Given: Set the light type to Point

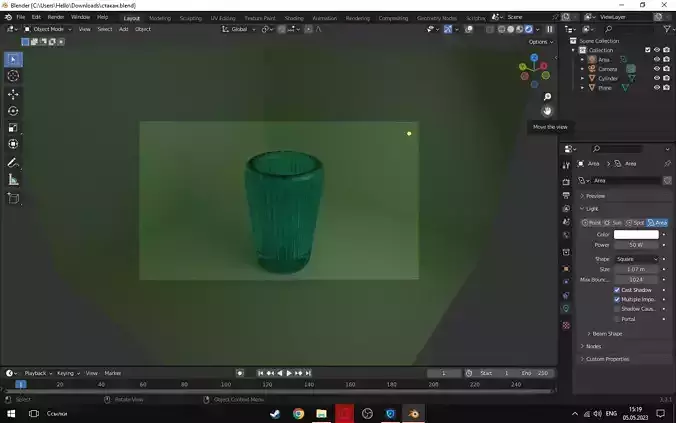Looking at the screenshot, I should point(591,223).
